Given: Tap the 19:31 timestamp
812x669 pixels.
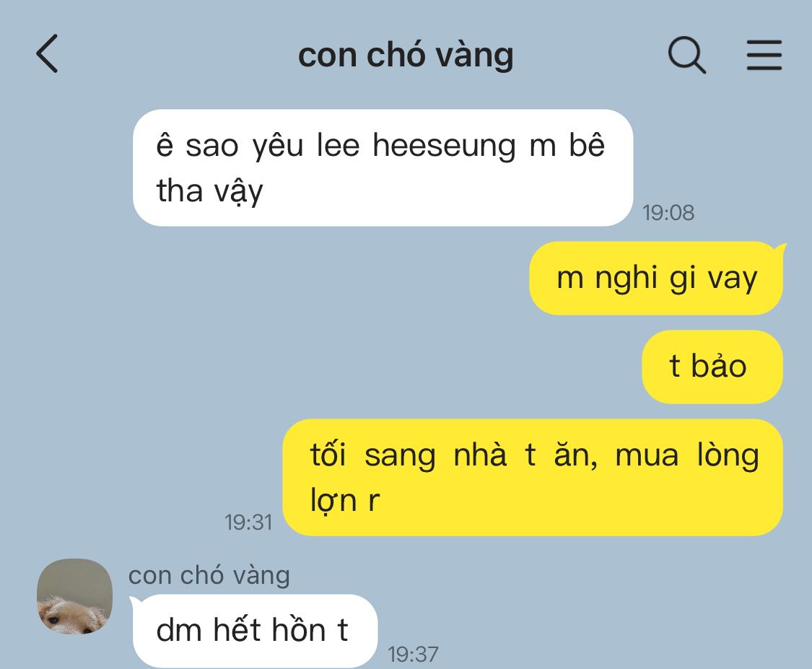Looking at the screenshot, I should coord(248,522).
